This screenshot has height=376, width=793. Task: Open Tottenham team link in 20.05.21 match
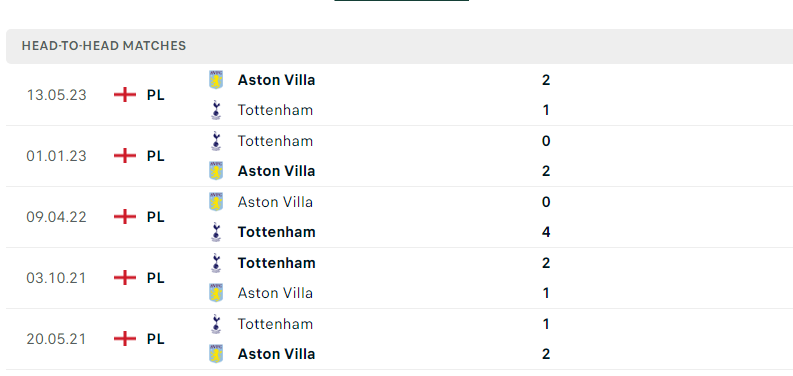pos(275,324)
